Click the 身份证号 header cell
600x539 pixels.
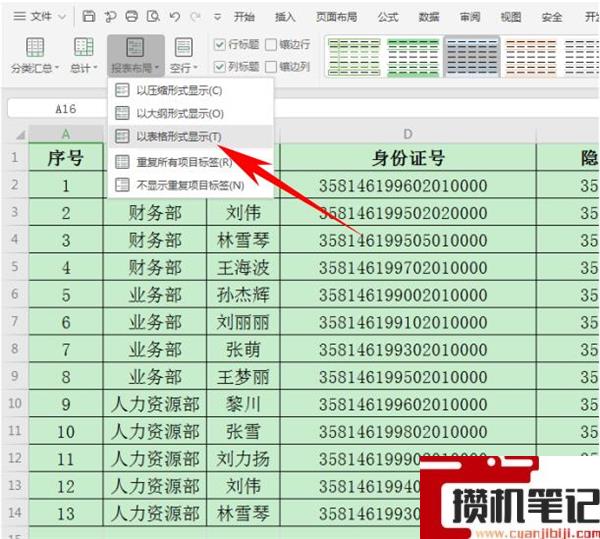coord(408,157)
